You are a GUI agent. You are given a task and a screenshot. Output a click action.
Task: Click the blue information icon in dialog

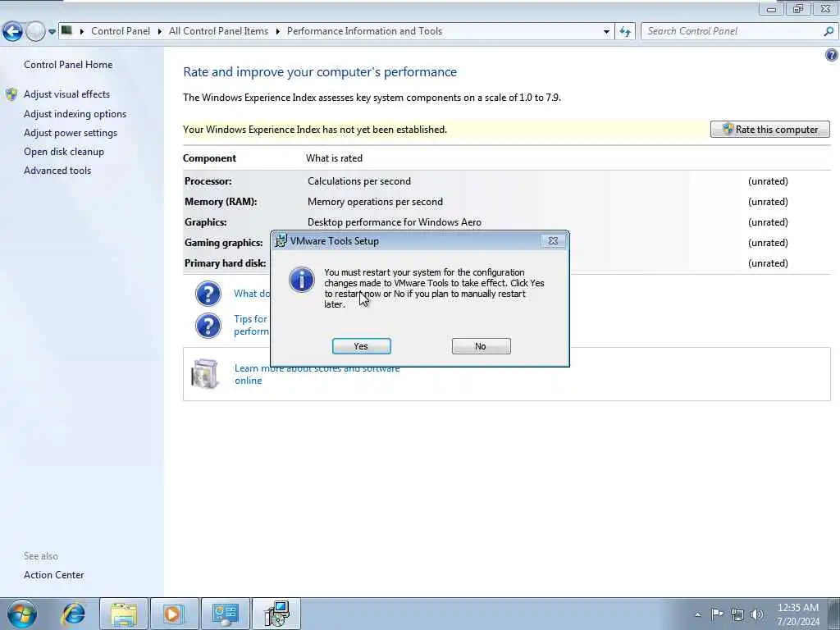coord(302,280)
